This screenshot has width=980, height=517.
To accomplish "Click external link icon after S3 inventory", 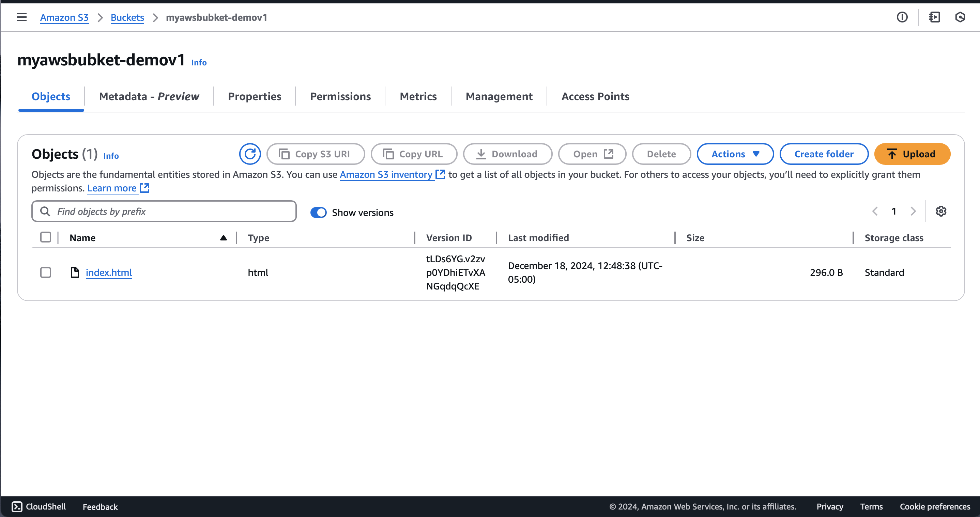I will click(x=440, y=174).
